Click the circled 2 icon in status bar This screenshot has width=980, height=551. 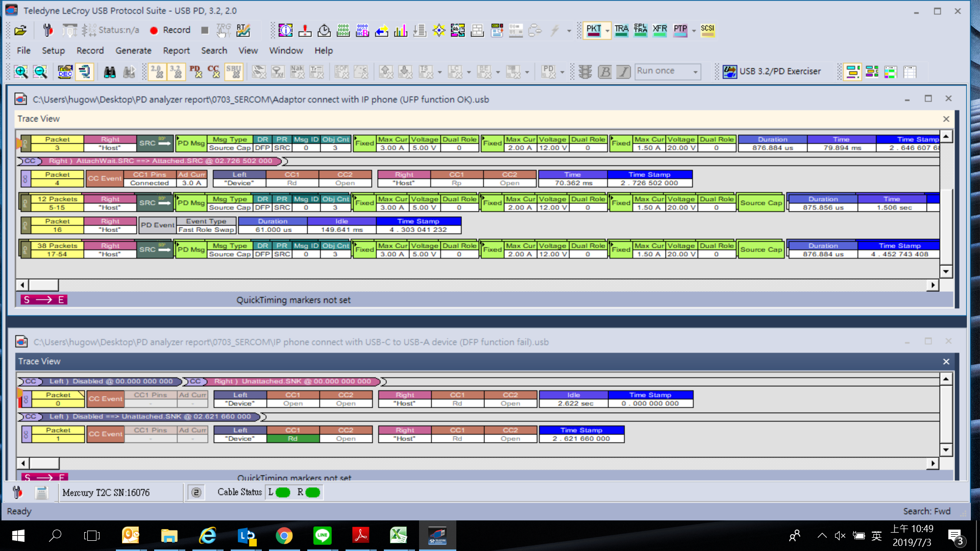click(x=196, y=493)
